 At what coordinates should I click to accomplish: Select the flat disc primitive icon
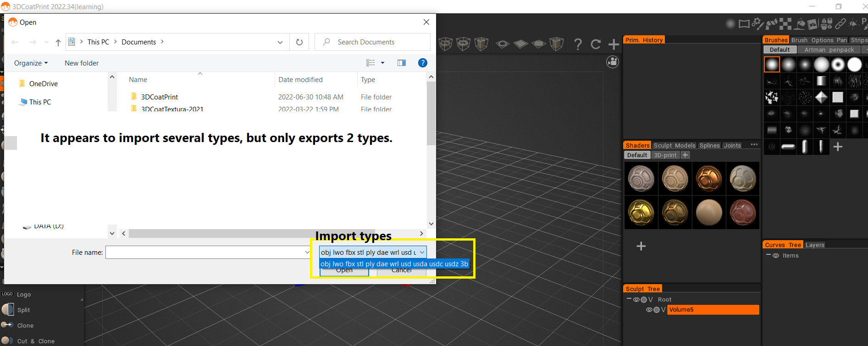click(538, 44)
